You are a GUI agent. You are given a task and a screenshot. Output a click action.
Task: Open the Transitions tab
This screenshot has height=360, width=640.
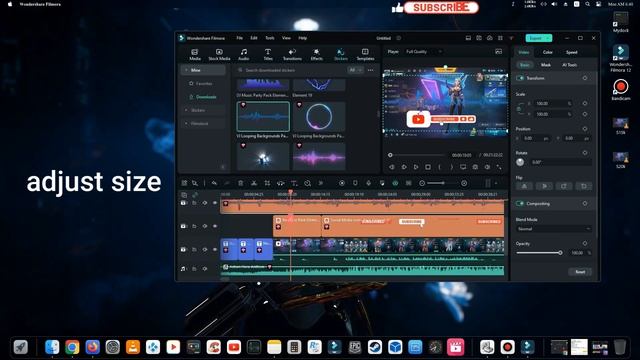tap(292, 54)
